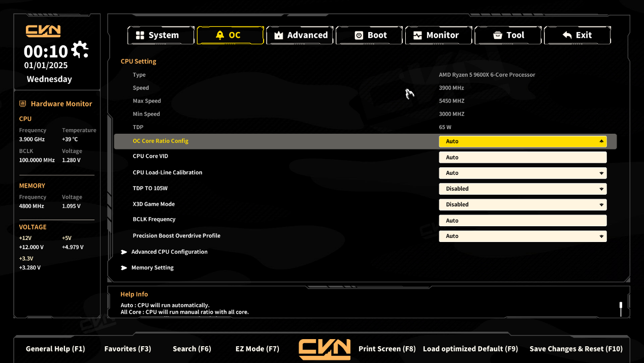This screenshot has width=644, height=363.
Task: Click the settings gear icon beside the clock
Action: (x=80, y=50)
